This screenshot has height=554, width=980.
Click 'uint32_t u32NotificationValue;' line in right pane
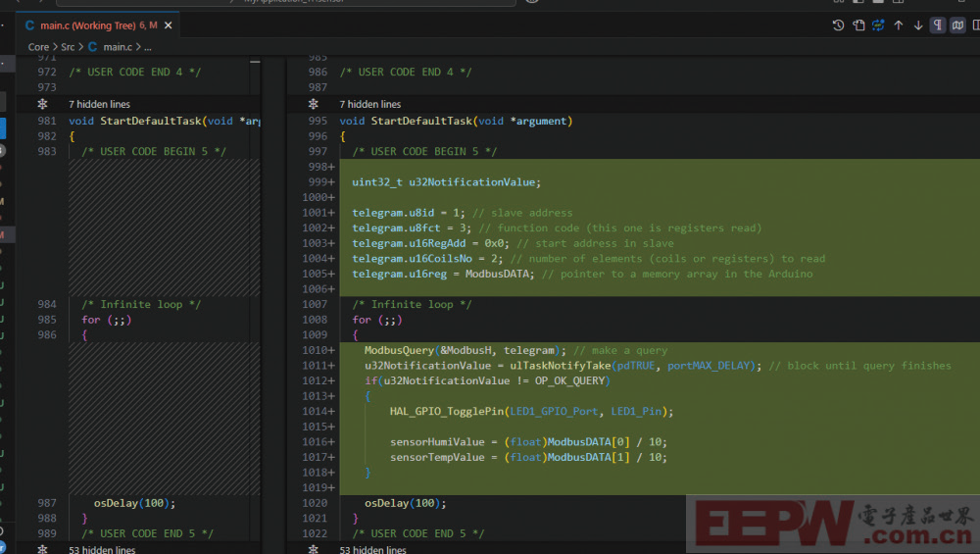coord(446,182)
